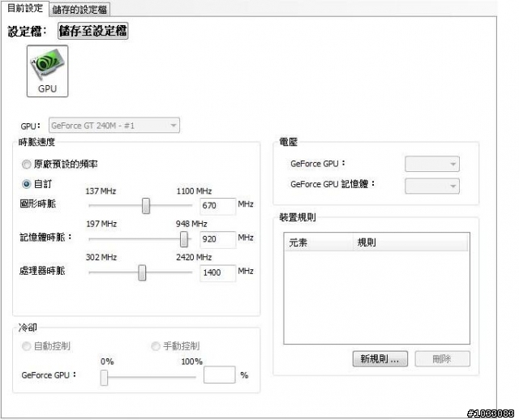Click '197 MHz' memory clock minimum label
Image resolution: width=519 pixels, height=420 pixels.
(101, 224)
